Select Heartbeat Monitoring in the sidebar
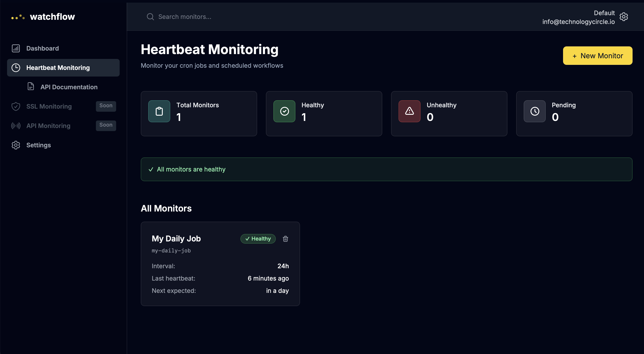644x354 pixels. (58, 68)
